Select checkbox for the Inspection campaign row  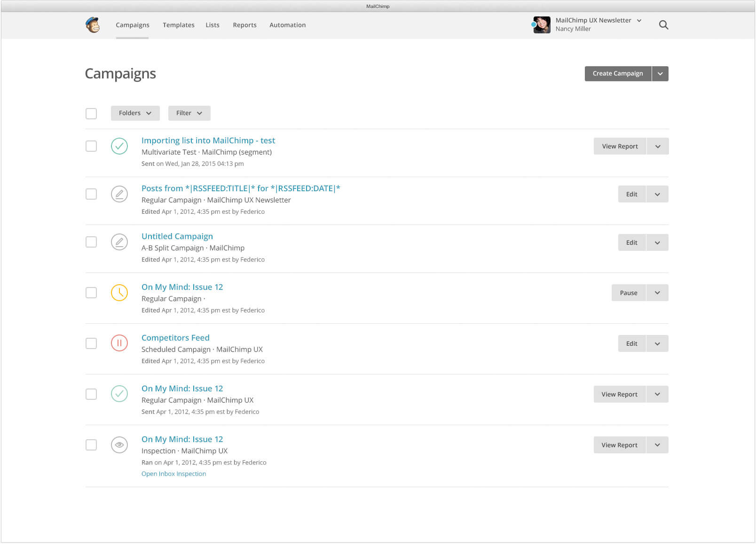click(x=91, y=445)
